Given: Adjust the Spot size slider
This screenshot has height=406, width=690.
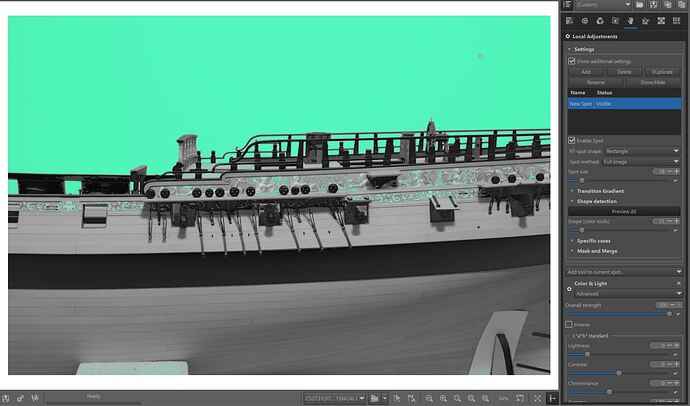Looking at the screenshot, I should click(582, 180).
